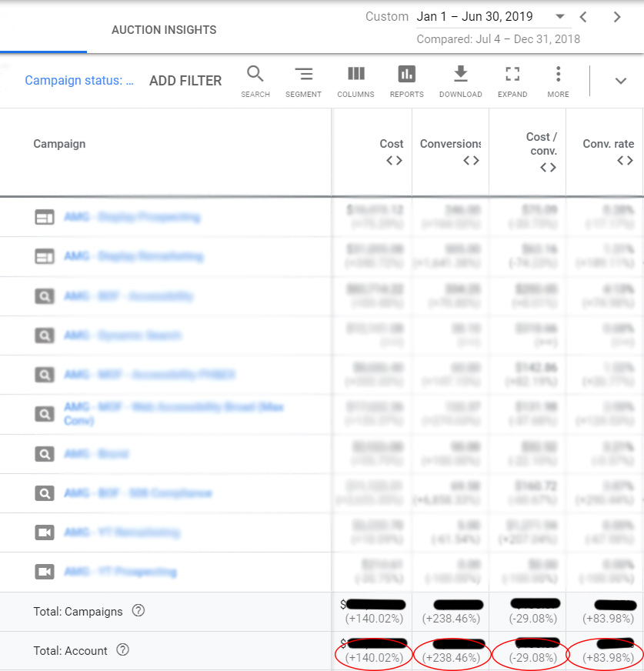Click ADD FILTER
The height and width of the screenshot is (671, 644).
[185, 81]
